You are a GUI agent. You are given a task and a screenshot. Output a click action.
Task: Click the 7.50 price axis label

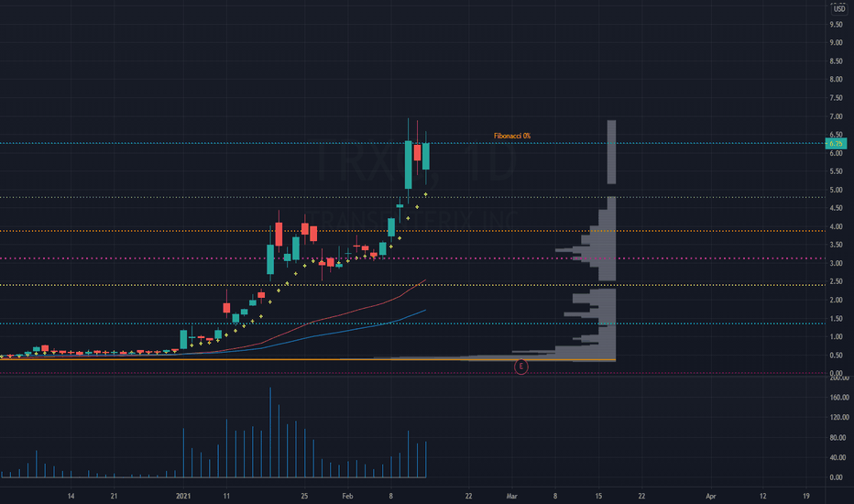836,98
